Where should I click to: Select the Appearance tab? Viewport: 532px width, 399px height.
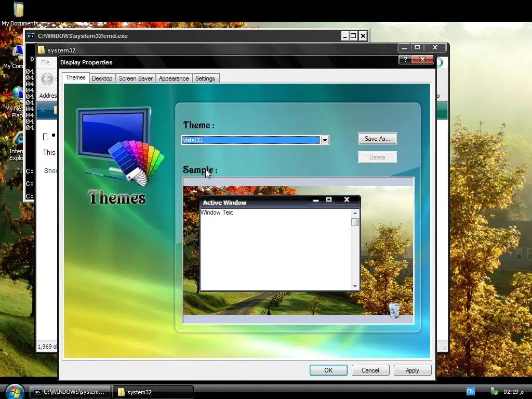174,78
